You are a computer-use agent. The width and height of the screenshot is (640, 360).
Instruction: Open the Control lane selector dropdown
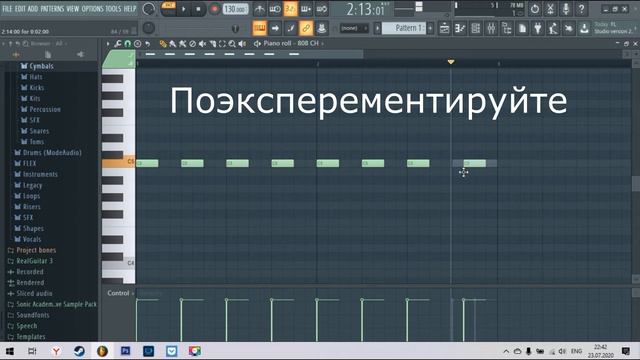120,293
